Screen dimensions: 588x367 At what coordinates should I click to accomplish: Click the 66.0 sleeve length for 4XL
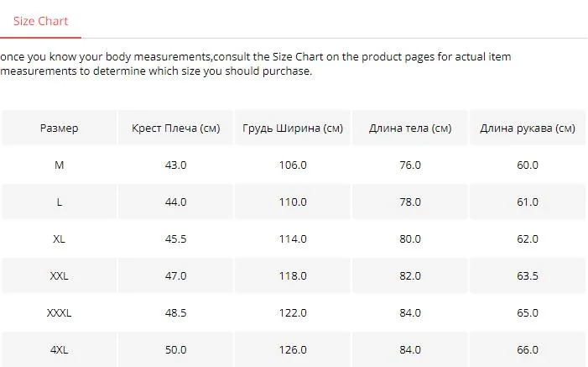[x=528, y=349]
